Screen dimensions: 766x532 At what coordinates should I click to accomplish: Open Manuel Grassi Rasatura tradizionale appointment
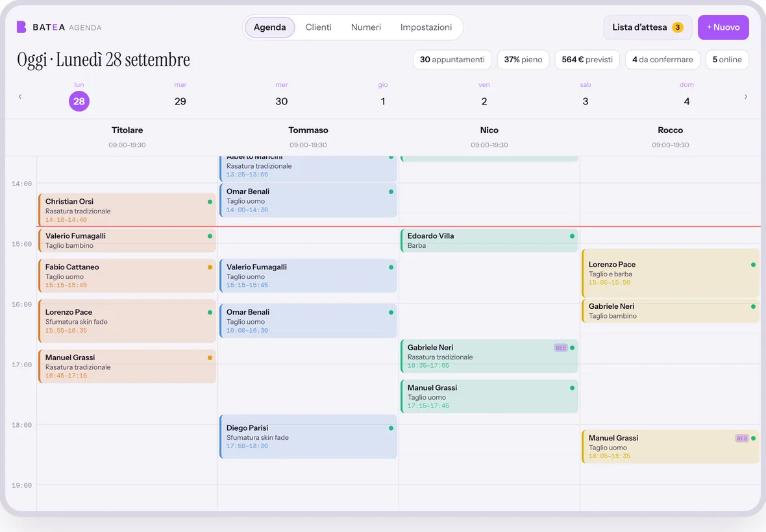click(x=127, y=366)
